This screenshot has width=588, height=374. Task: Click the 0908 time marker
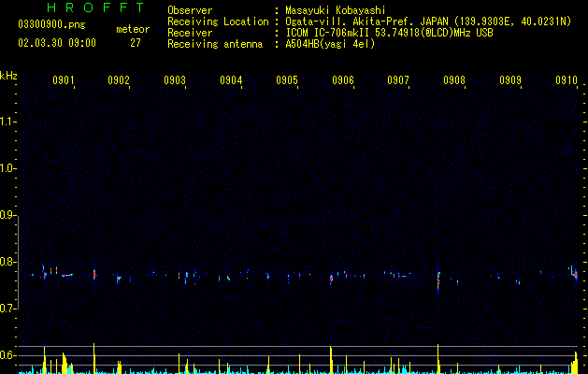454,80
